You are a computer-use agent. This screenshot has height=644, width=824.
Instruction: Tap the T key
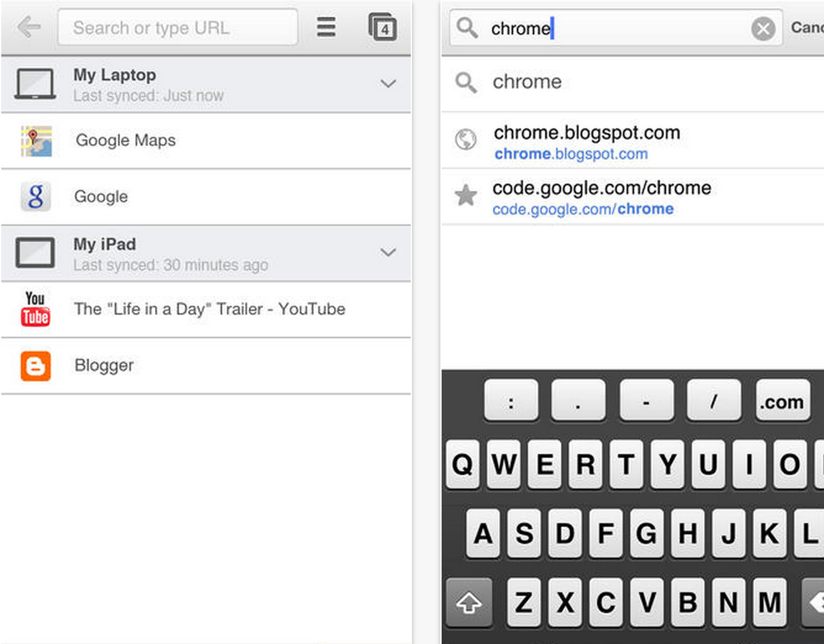coord(626,464)
